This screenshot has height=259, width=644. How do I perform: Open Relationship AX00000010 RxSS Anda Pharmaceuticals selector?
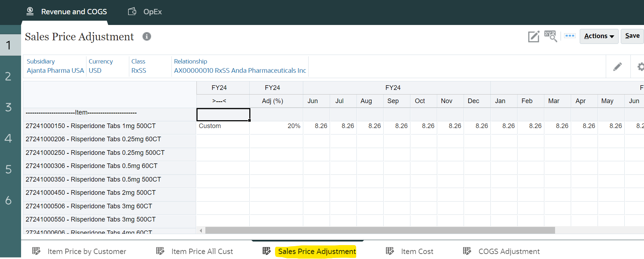240,71
